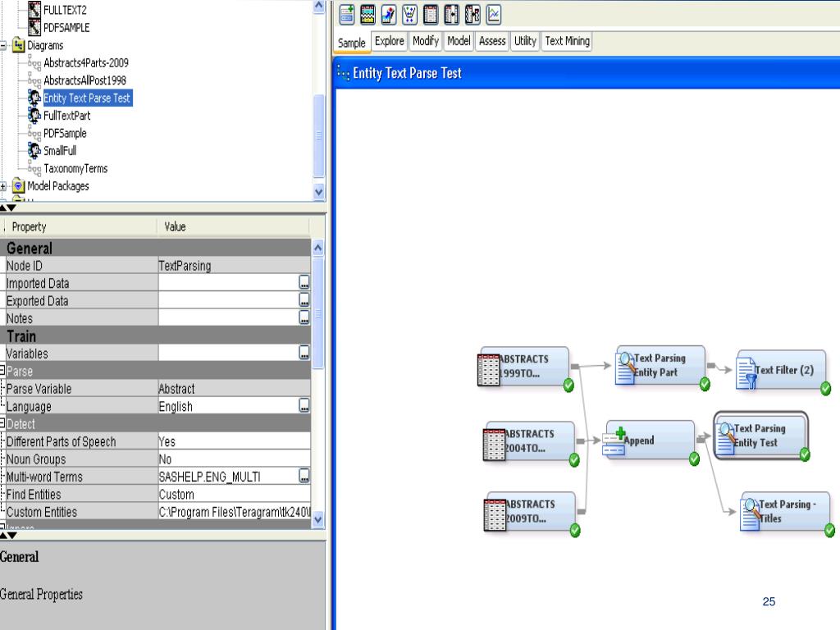The image size is (840, 630).
Task: Click the project tree scroll down arrow
Action: tap(319, 192)
